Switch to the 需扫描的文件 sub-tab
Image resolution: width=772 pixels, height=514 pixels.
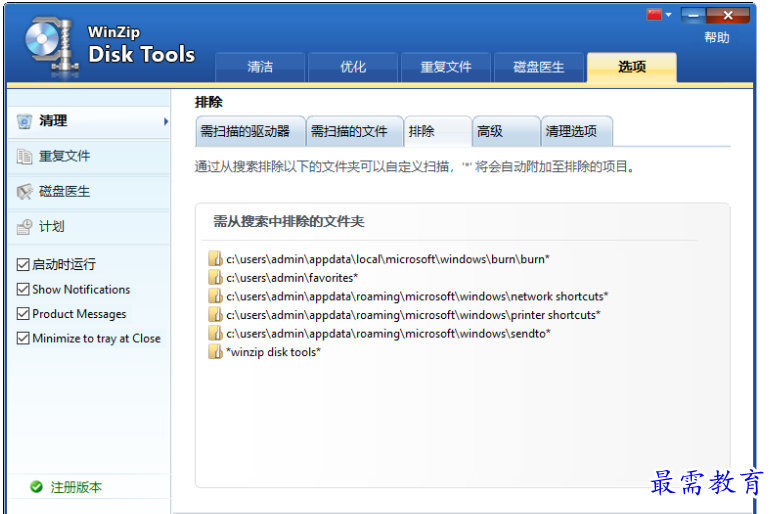point(355,131)
